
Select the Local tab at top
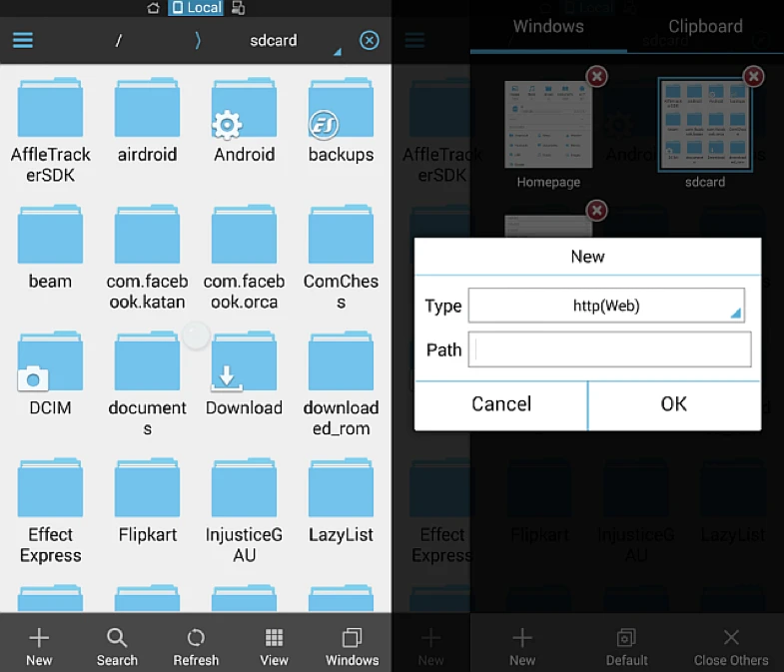pos(196,8)
